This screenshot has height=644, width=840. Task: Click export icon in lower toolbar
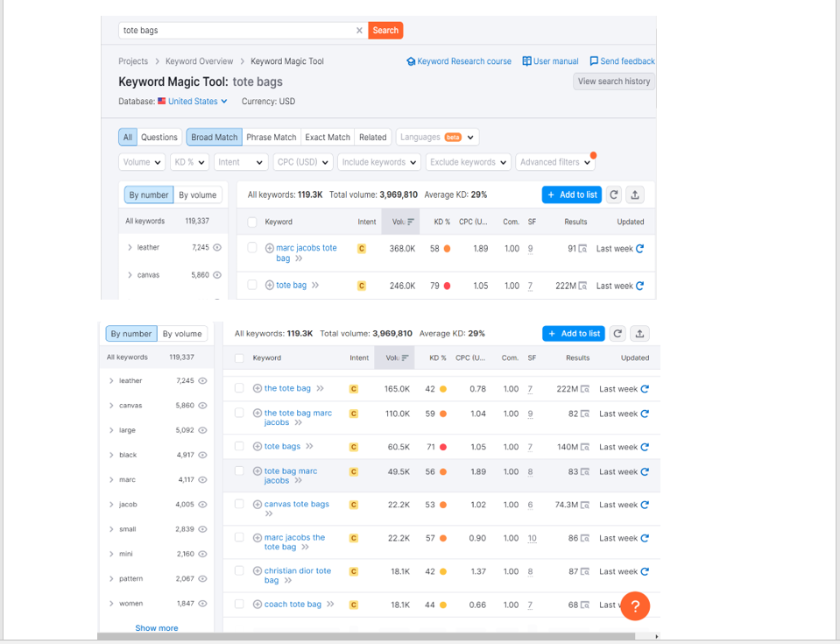pyautogui.click(x=639, y=333)
